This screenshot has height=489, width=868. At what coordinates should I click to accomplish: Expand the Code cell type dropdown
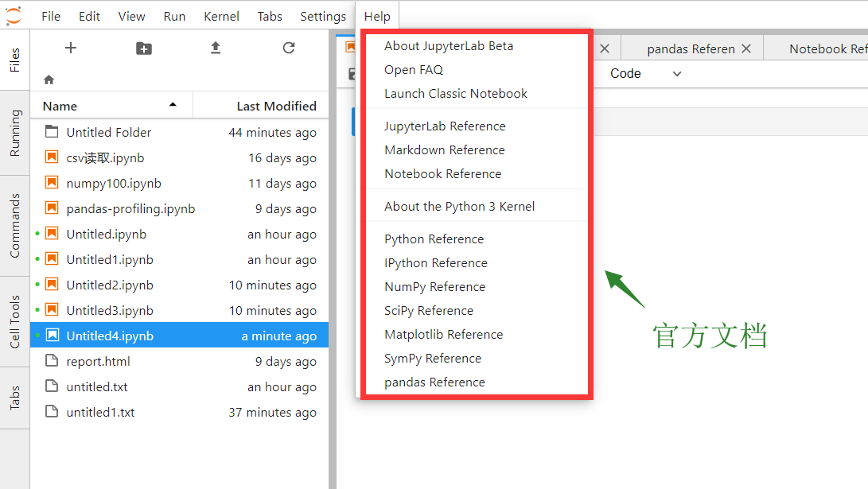645,74
